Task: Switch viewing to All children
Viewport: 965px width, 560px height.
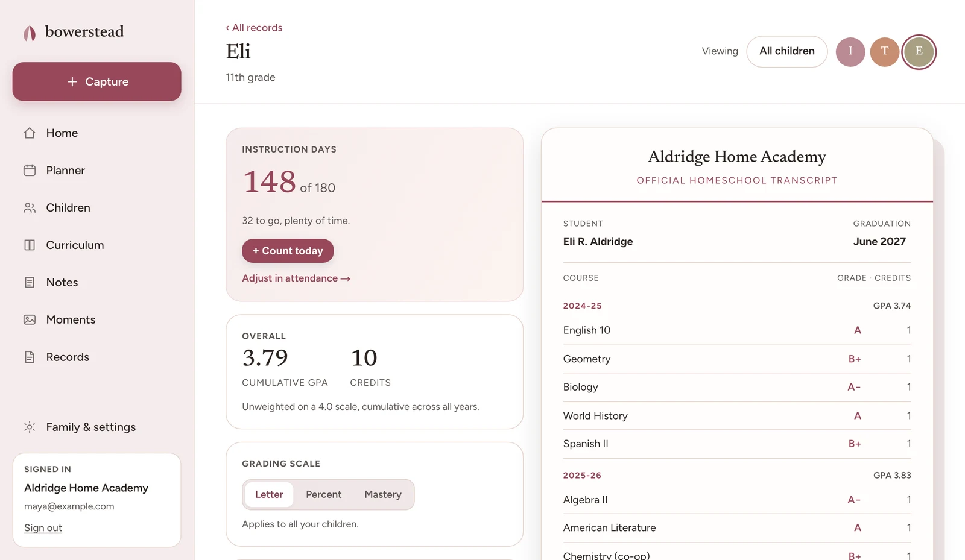Action: (x=787, y=52)
